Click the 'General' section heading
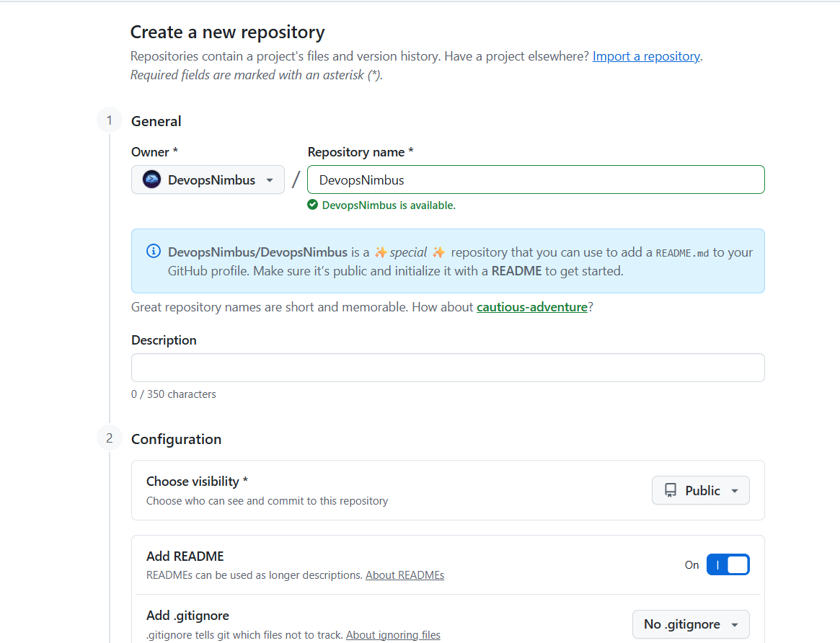This screenshot has width=840, height=643. click(156, 121)
